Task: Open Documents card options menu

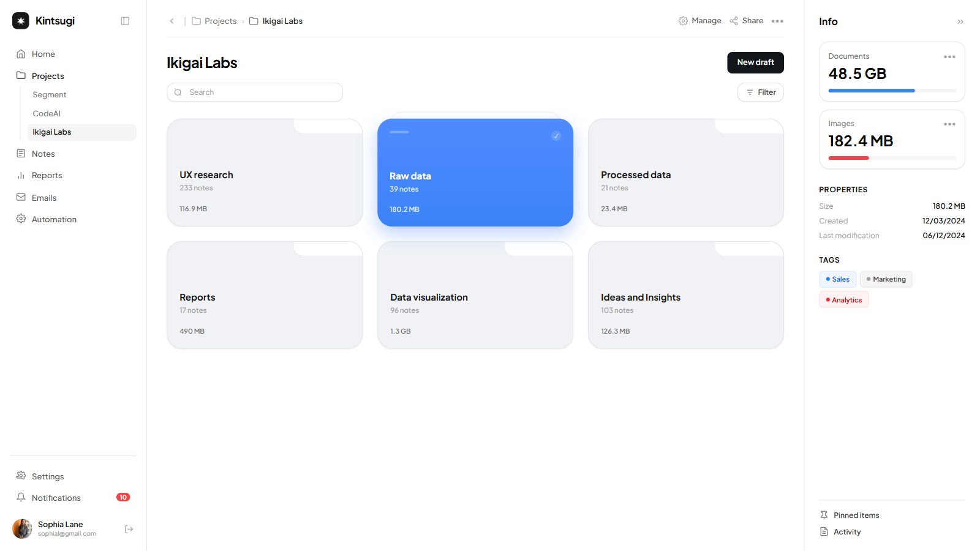Action: click(x=949, y=56)
